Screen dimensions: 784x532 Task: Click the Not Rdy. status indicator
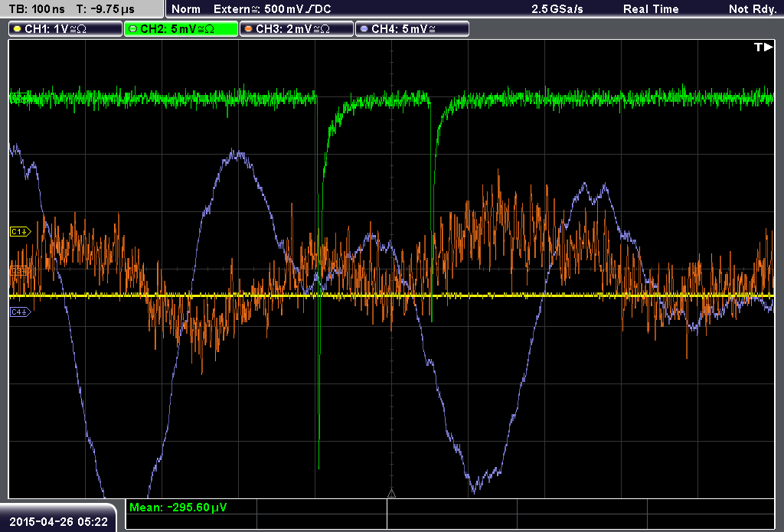tap(753, 9)
